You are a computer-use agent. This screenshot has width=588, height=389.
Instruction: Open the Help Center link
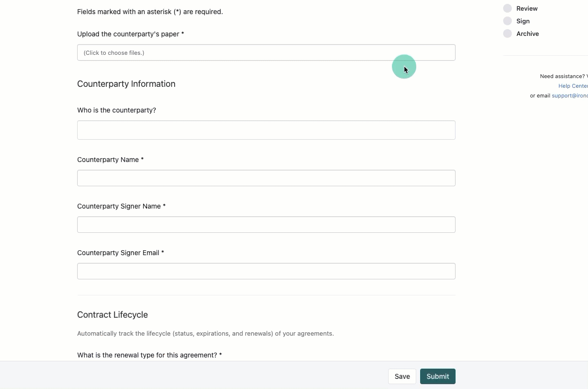(x=573, y=86)
